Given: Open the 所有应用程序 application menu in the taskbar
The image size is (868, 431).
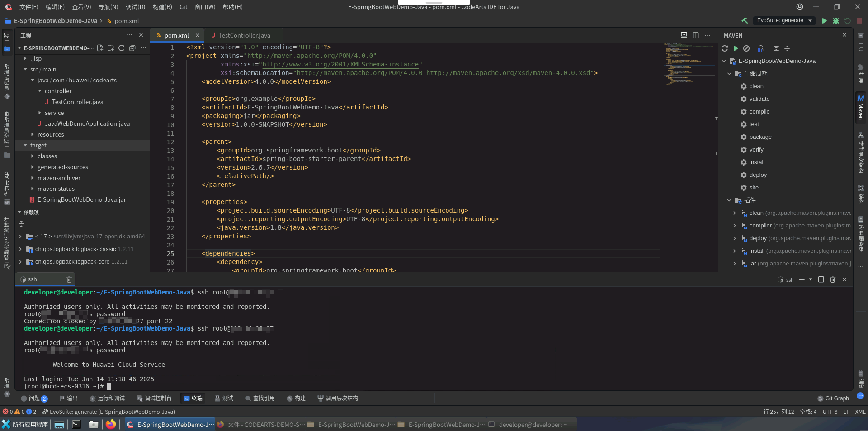Looking at the screenshot, I should point(25,424).
